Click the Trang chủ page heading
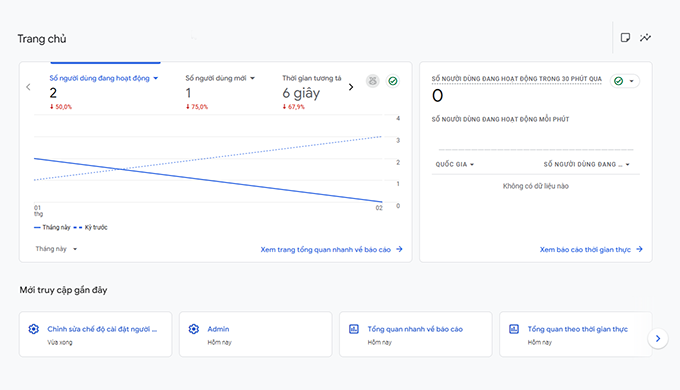Image resolution: width=680 pixels, height=390 pixels. 42,39
